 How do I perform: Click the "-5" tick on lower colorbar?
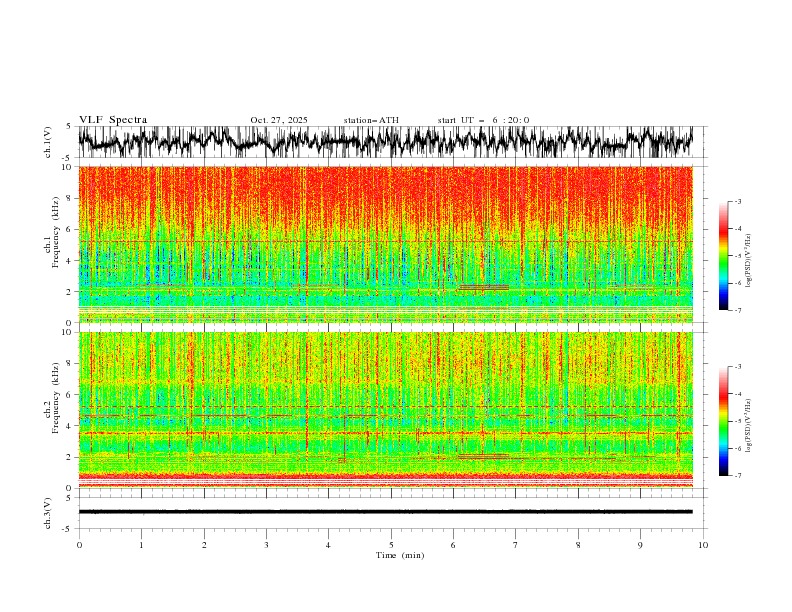pyautogui.click(x=737, y=421)
